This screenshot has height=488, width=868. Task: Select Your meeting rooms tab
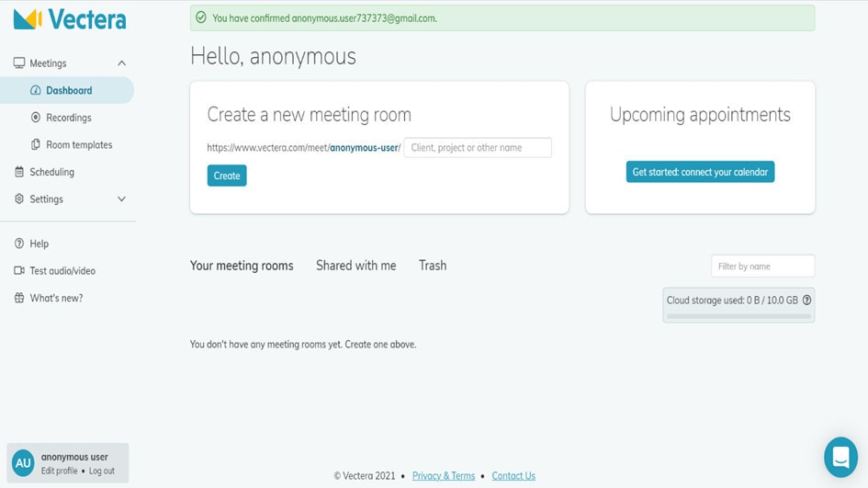(x=242, y=266)
